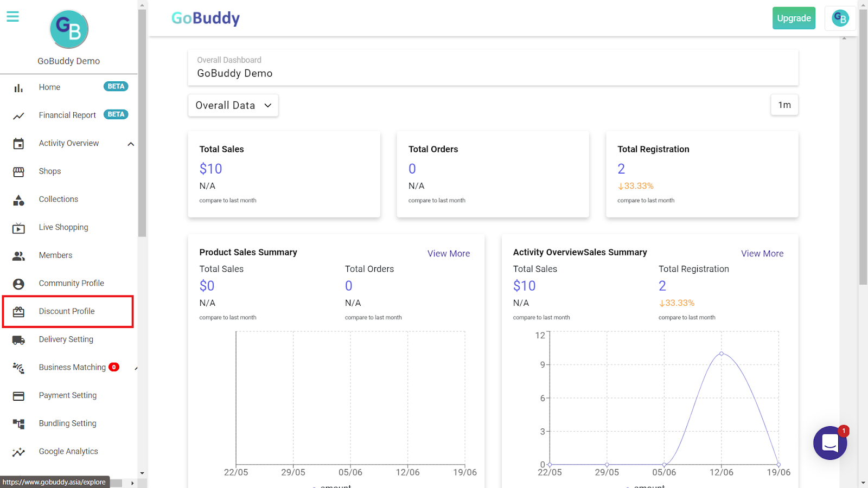
Task: Click the GoBuddy Demo sidebar avatar logo
Action: 69,29
